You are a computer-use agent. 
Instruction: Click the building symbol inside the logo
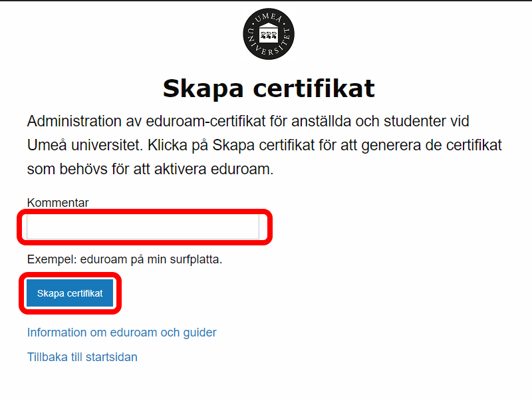[x=267, y=31]
